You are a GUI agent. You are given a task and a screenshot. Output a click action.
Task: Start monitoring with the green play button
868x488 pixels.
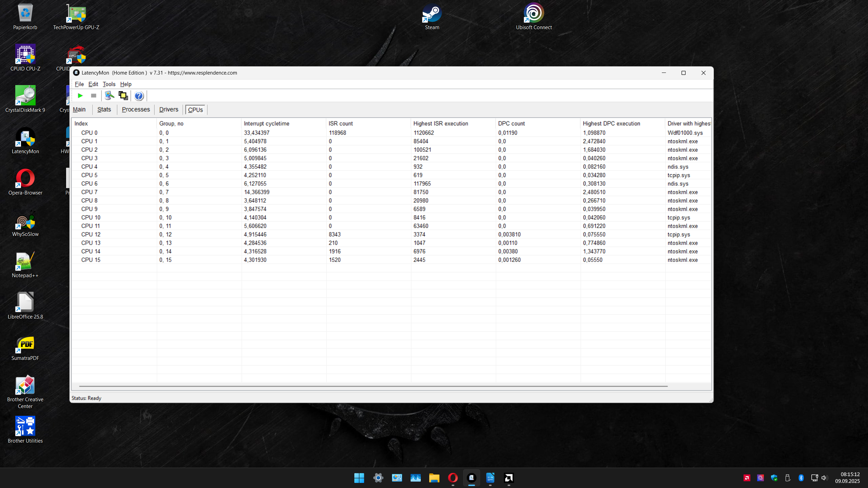coord(80,96)
